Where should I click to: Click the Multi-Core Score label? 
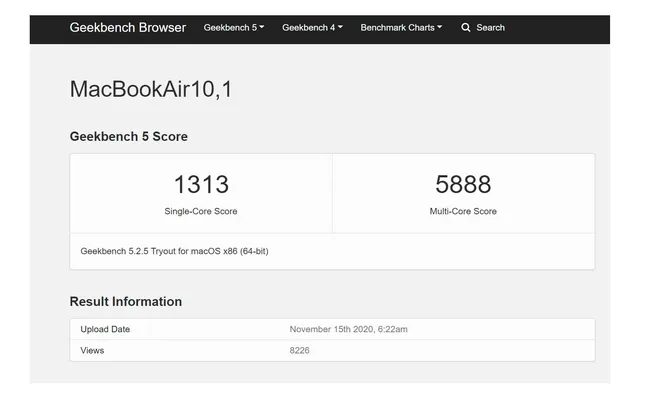tap(463, 211)
